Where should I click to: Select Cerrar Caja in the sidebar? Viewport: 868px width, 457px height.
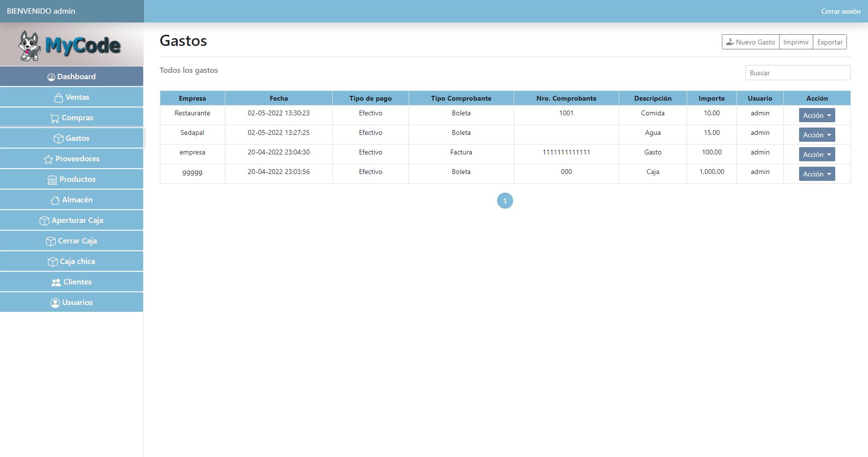[72, 241]
